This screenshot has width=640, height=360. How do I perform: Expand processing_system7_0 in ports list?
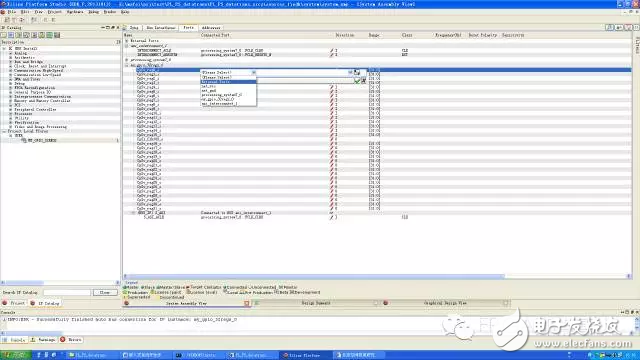[x=127, y=60]
